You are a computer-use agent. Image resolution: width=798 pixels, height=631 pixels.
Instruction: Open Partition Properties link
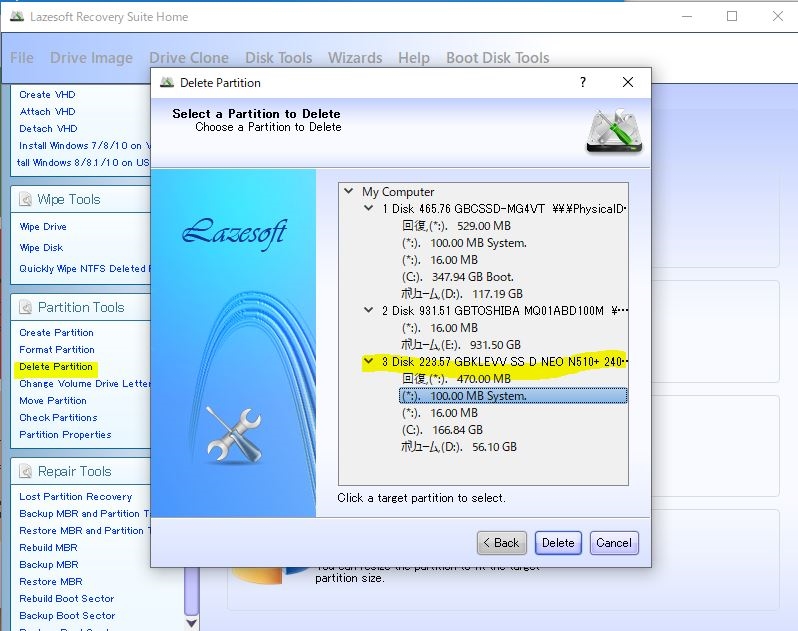point(65,435)
